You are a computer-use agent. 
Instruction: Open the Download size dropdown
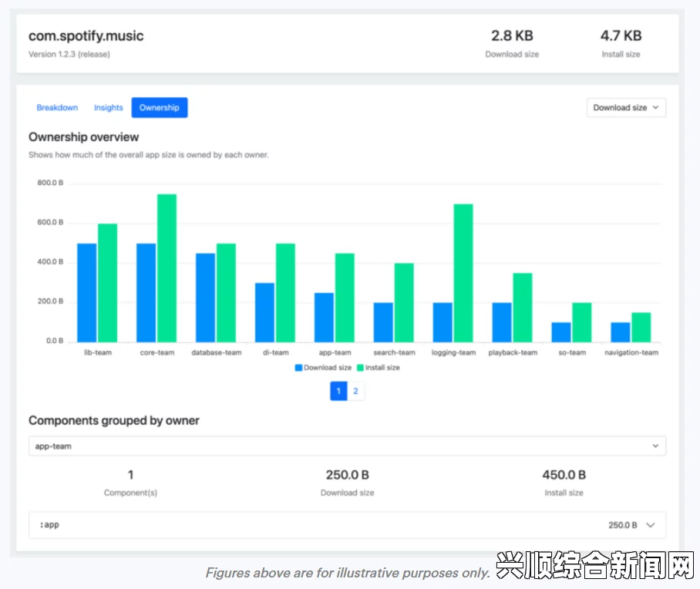tap(626, 108)
